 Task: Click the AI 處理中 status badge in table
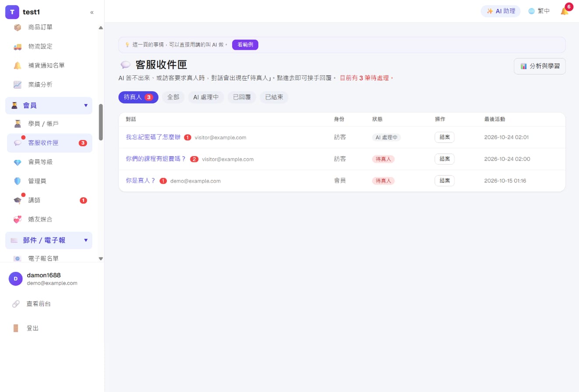point(386,137)
